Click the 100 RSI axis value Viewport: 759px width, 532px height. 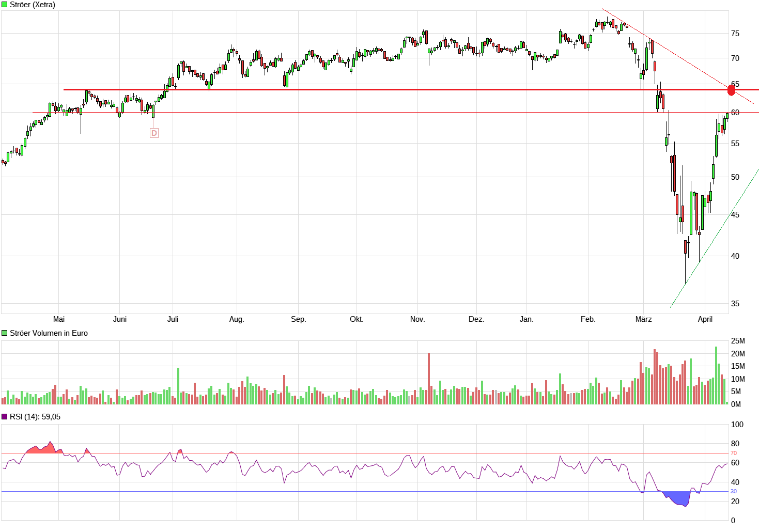737,425
